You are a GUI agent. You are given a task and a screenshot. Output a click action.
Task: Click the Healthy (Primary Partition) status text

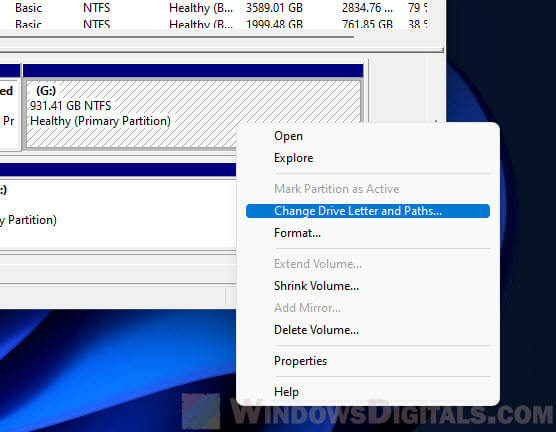100,121
